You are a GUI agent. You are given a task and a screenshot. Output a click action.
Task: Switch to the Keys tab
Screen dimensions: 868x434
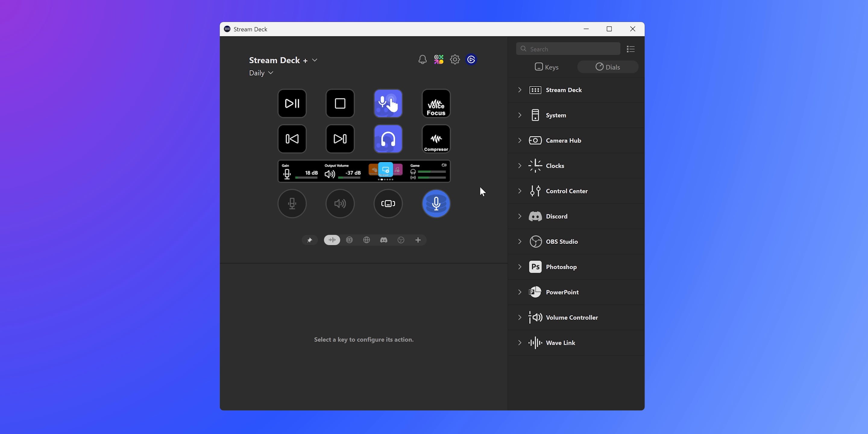(546, 67)
